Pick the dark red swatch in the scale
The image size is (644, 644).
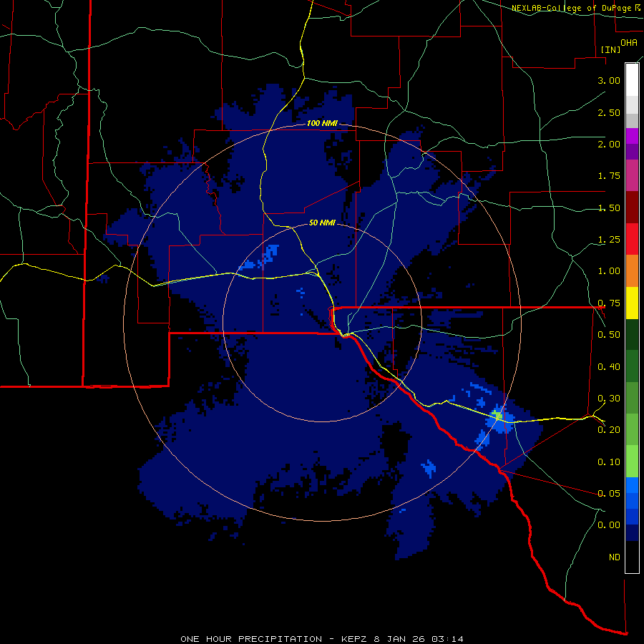coord(632,208)
